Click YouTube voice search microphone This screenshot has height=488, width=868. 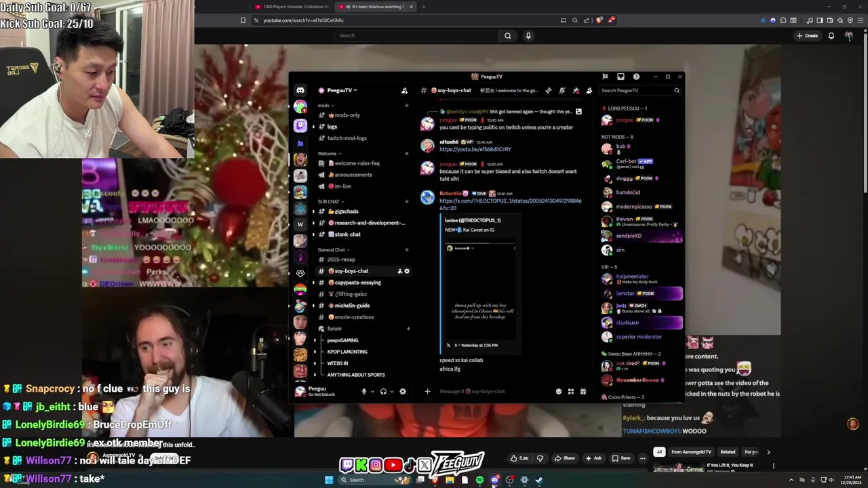tap(528, 35)
